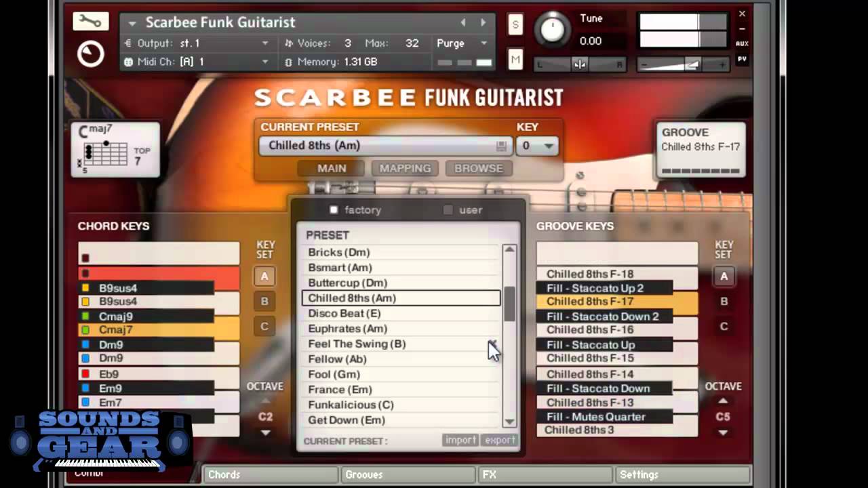Toggle the AUX sends button

point(742,44)
